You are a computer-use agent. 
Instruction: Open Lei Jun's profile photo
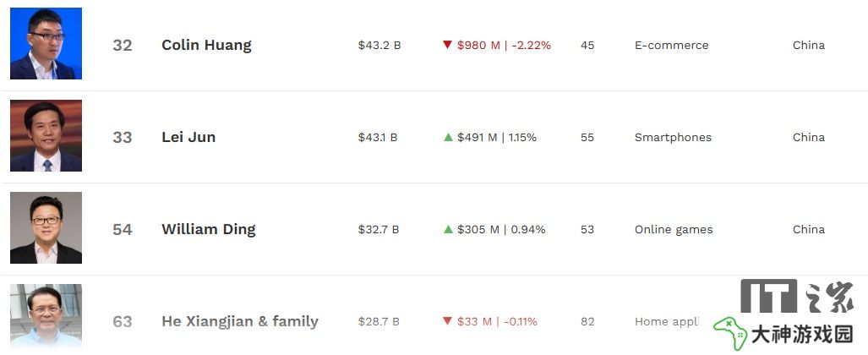tap(46, 136)
